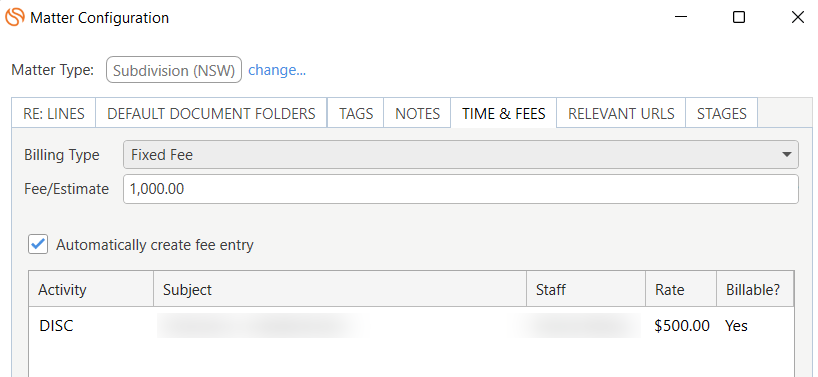Maximize the Matter Configuration window
The height and width of the screenshot is (377, 818).
click(739, 17)
